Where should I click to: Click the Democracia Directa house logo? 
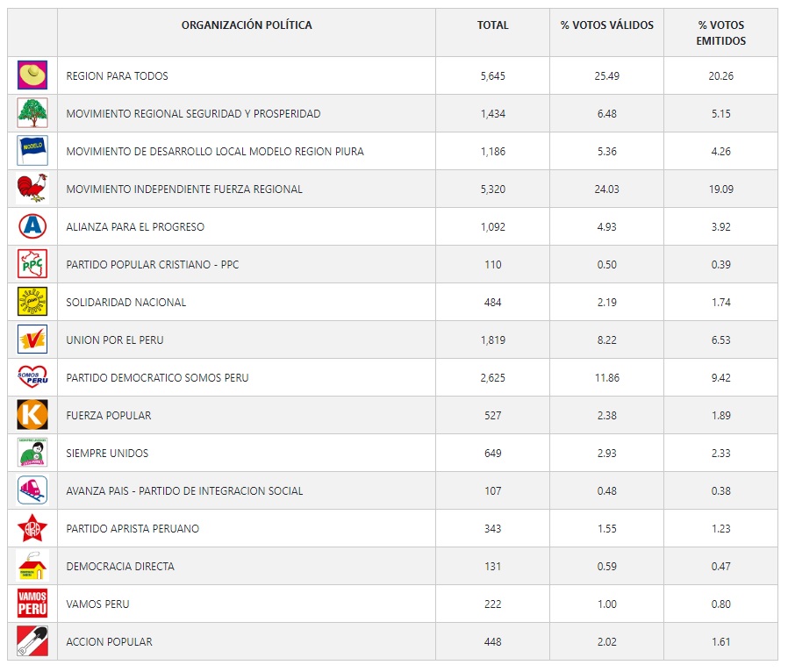(x=32, y=566)
